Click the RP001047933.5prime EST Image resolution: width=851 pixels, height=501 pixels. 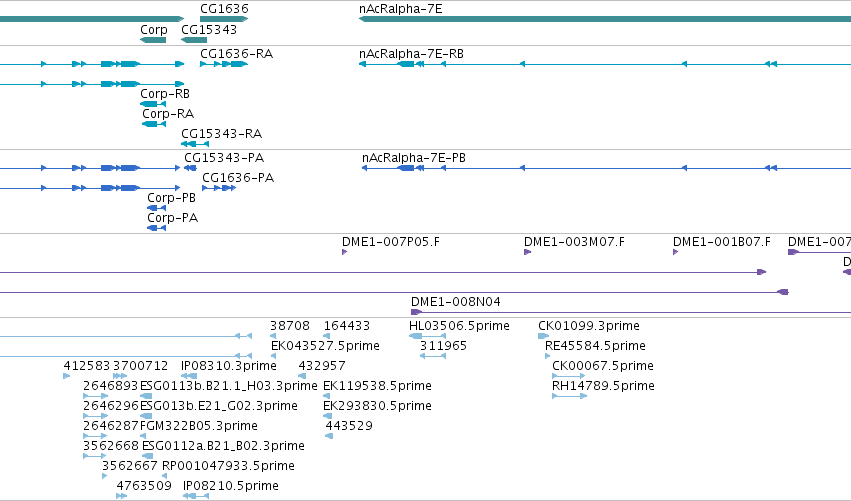coord(164,476)
